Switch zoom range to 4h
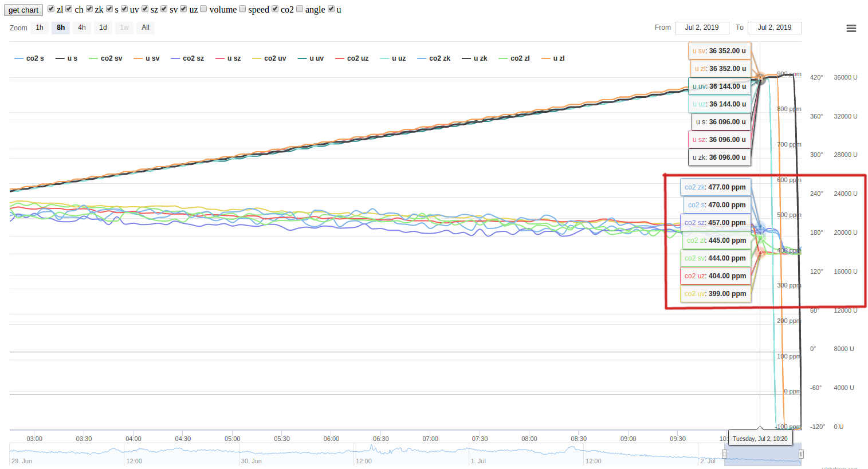This screenshot has width=868, height=469. click(x=82, y=27)
